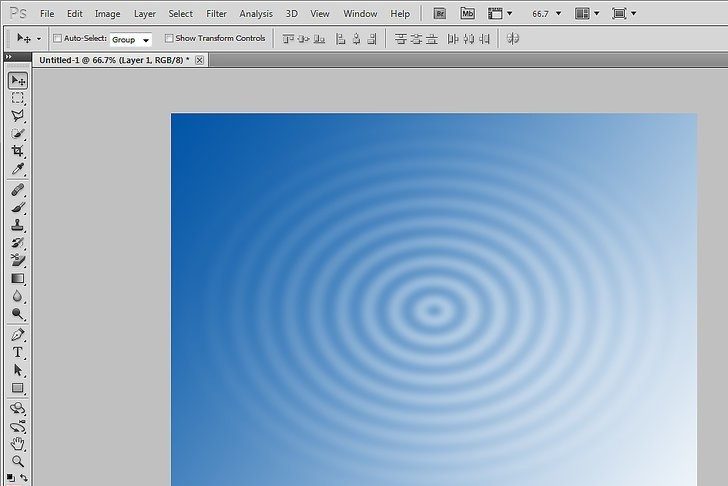Select the Move tool in the toolbox
Screen dimensions: 728x486
18,81
